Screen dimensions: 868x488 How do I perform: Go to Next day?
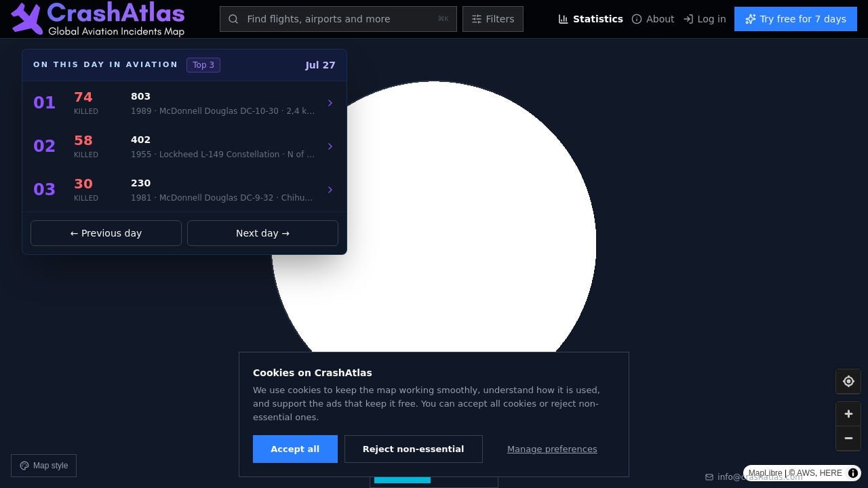pyautogui.click(x=262, y=233)
